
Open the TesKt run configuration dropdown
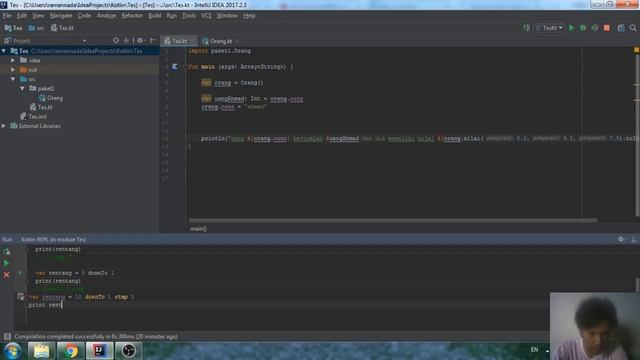pos(549,28)
